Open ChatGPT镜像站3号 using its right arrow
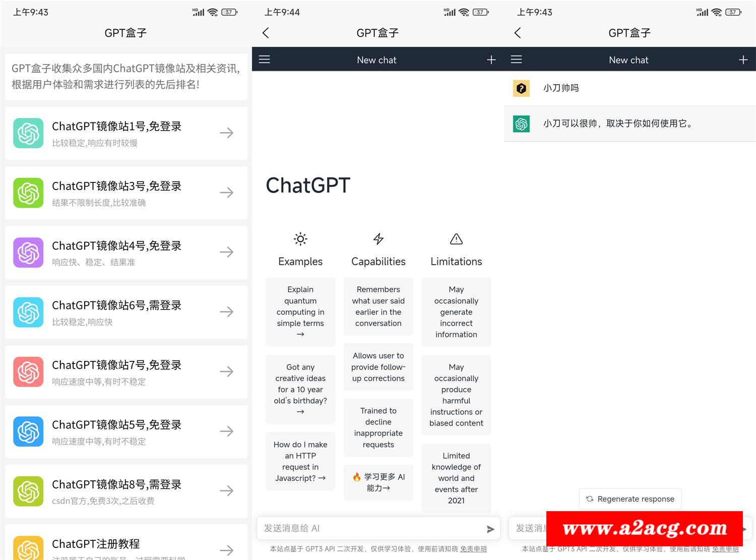The height and width of the screenshot is (560, 756). click(x=227, y=193)
